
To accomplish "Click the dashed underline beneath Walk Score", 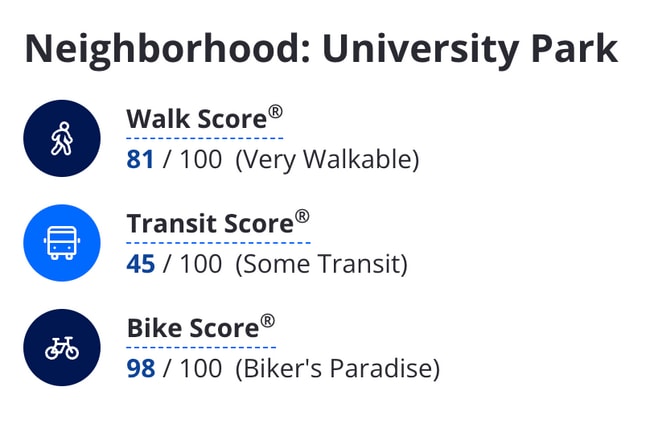I will click(x=205, y=138).
